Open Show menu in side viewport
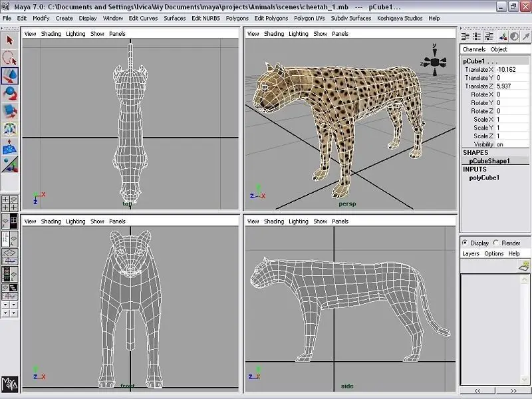 [320, 221]
